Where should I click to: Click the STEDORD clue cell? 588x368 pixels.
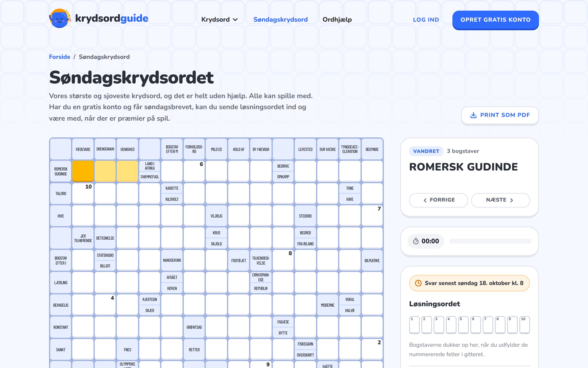[305, 216]
